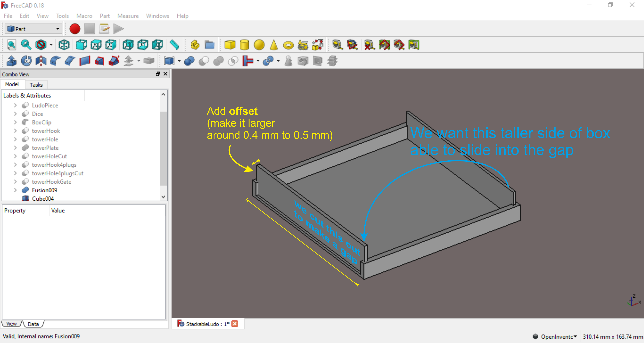Click the red macro record button
This screenshot has width=644, height=343.
tap(75, 29)
